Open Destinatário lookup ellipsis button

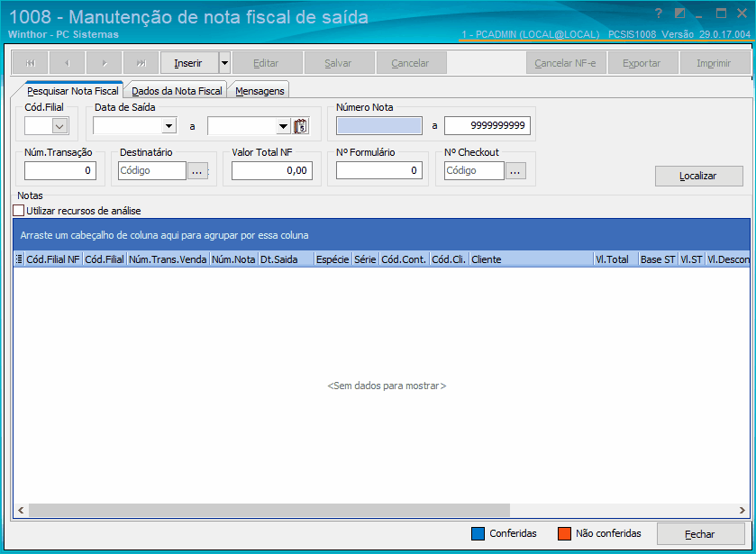[197, 170]
